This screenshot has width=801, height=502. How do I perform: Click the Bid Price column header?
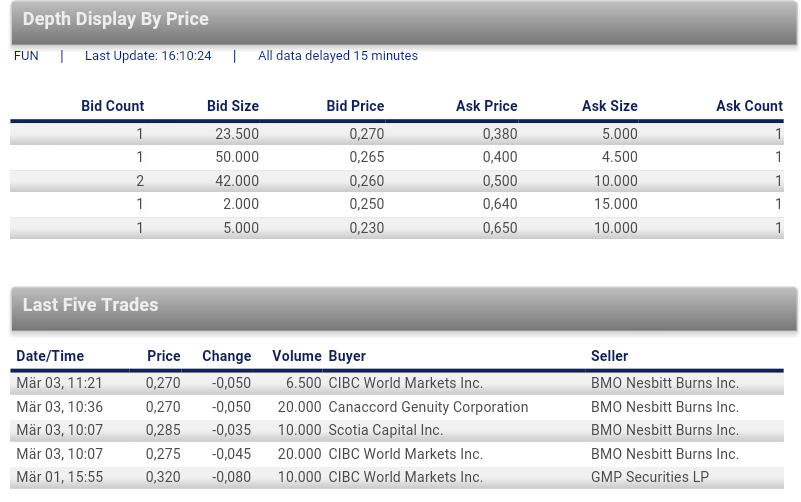pyautogui.click(x=355, y=106)
